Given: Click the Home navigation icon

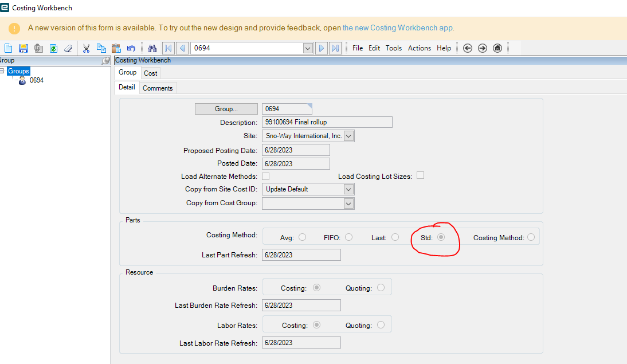Looking at the screenshot, I should tap(497, 48).
